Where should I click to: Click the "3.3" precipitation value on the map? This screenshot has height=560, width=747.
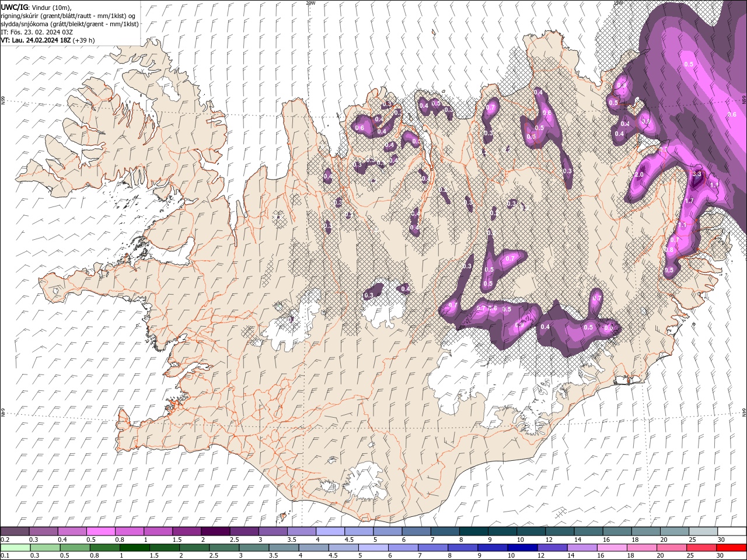pos(696,174)
